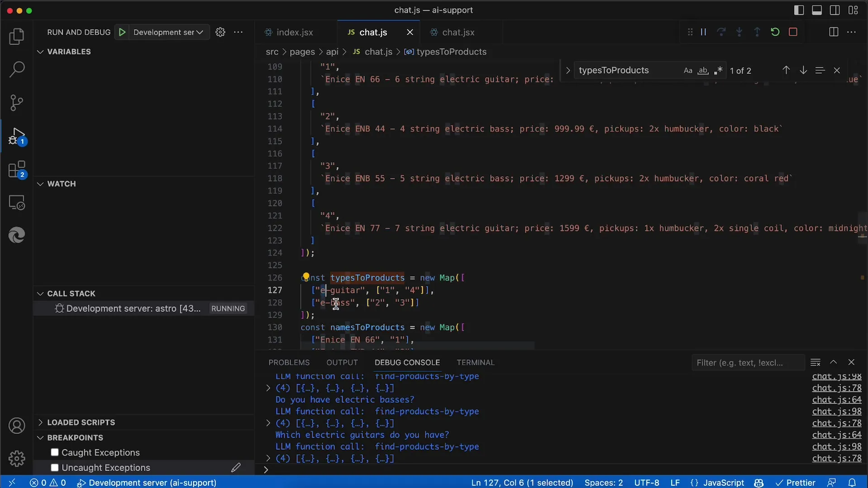The image size is (868, 488).
Task: Restart the debug session
Action: point(775,32)
